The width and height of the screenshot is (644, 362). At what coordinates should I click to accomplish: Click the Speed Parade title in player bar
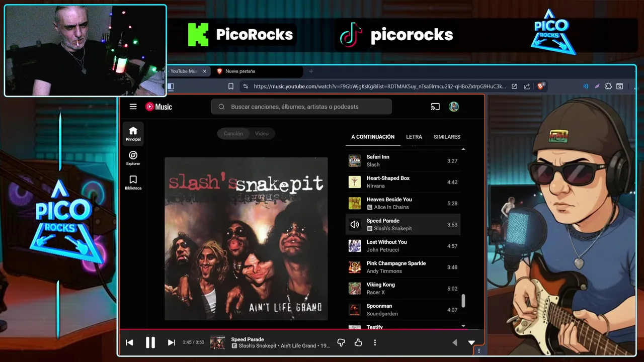coord(248,339)
